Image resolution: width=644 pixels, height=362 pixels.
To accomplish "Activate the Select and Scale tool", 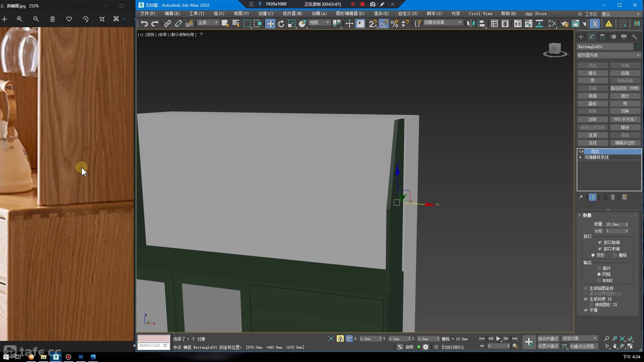I will pos(292,23).
